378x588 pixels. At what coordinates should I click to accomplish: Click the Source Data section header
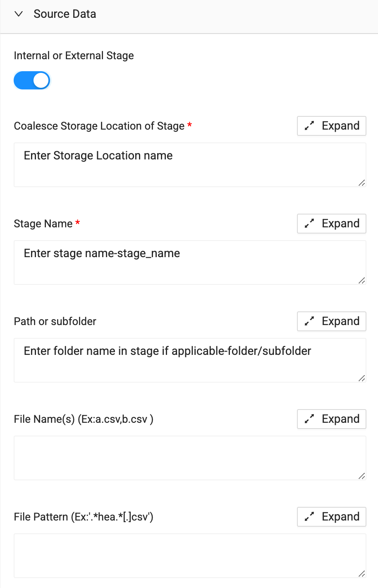pos(65,14)
